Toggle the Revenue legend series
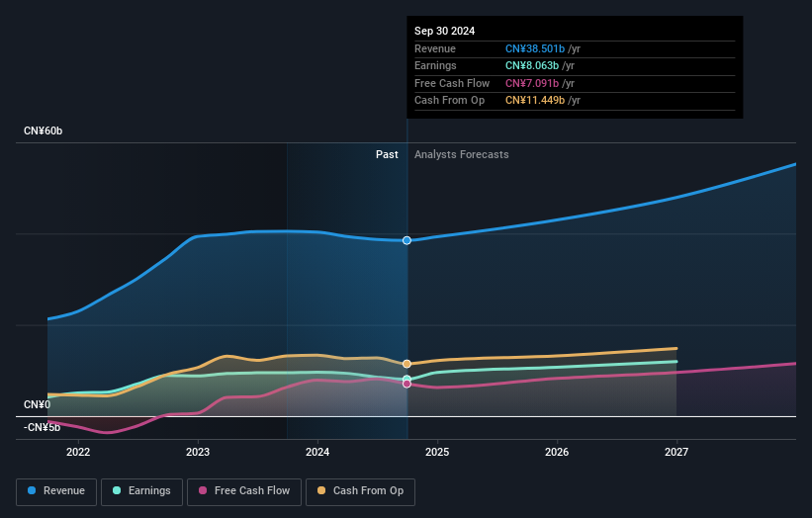812x518 pixels. click(x=56, y=491)
